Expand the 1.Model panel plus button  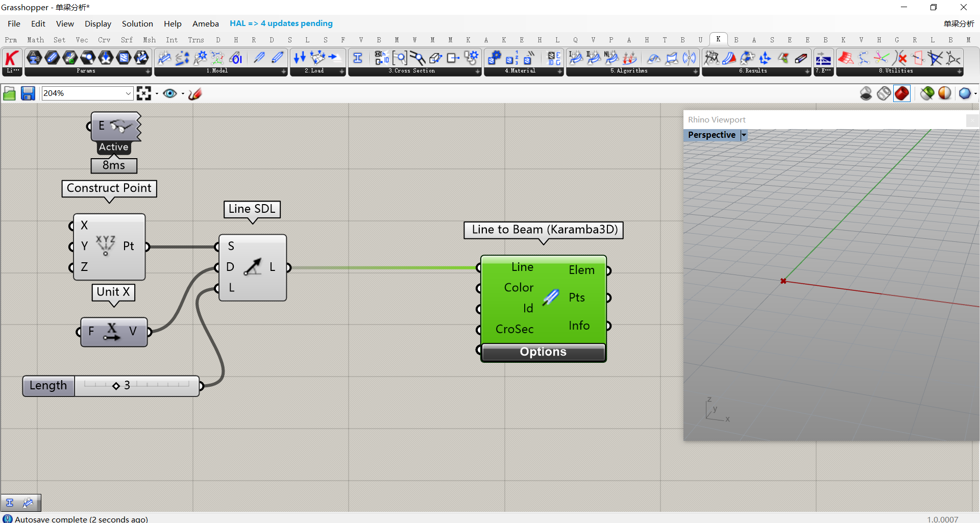284,71
